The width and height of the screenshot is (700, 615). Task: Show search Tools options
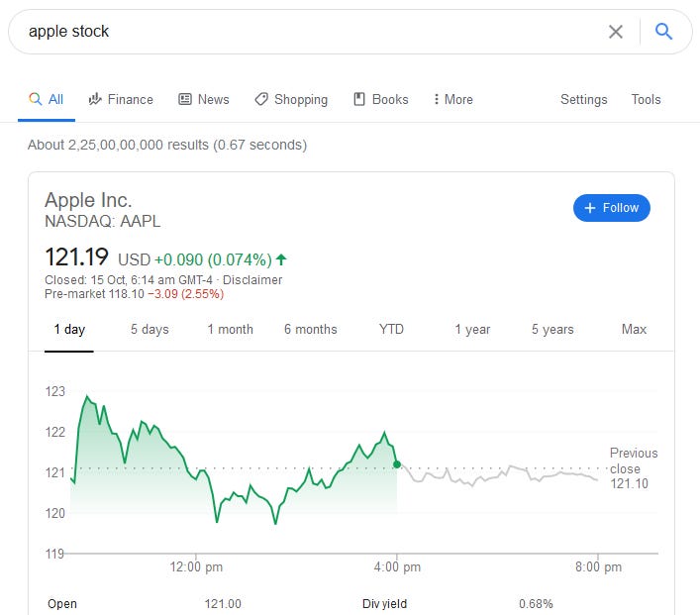(x=646, y=100)
